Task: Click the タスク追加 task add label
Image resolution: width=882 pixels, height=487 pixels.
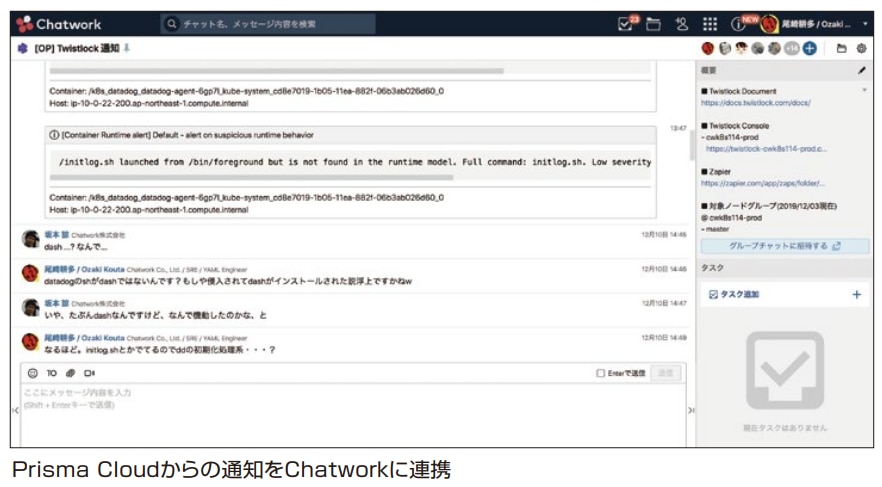Action: [x=739, y=294]
